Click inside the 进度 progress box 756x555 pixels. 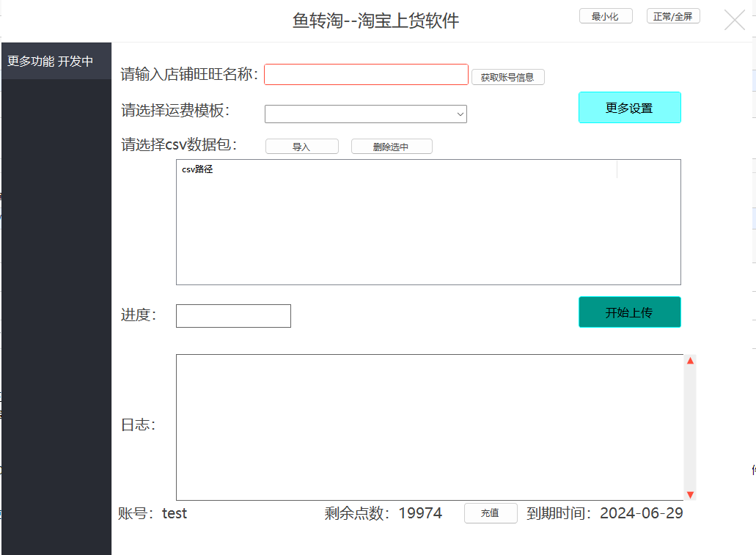click(x=233, y=316)
